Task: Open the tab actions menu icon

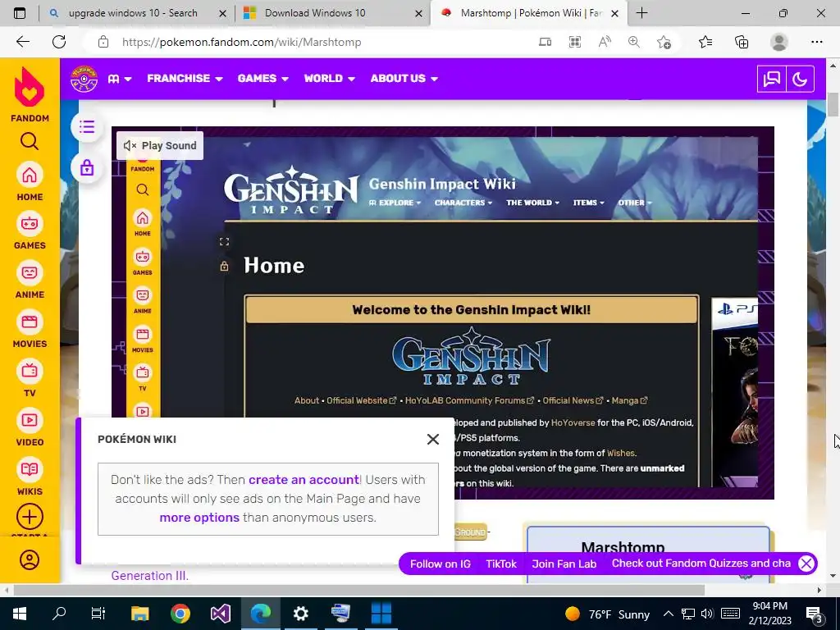Action: [x=20, y=13]
